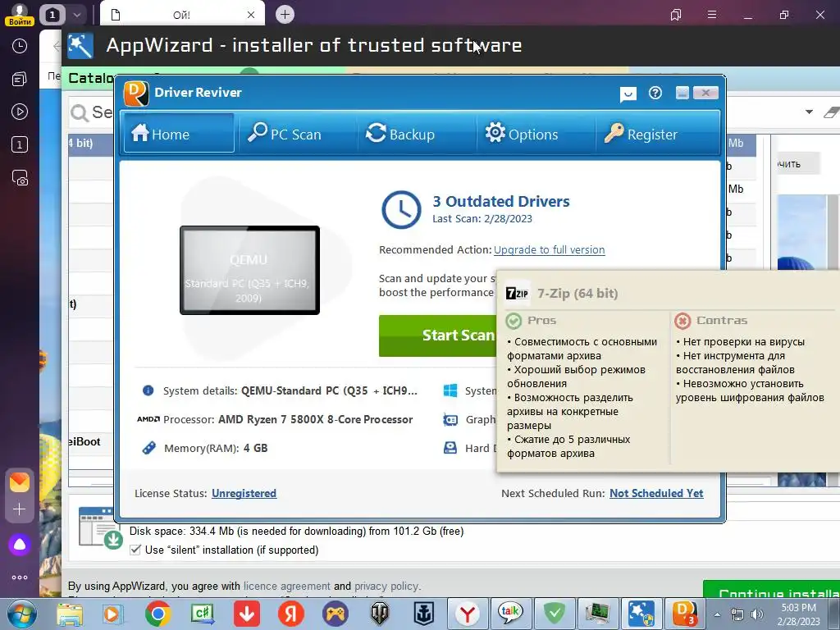Open the Home tab in Driver Reviver
The image size is (840, 630).
[x=178, y=134]
